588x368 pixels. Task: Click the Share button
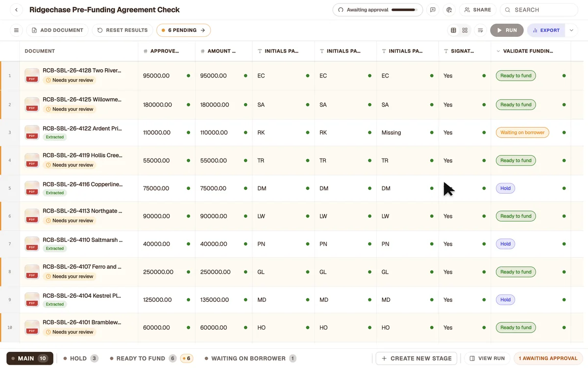click(478, 10)
